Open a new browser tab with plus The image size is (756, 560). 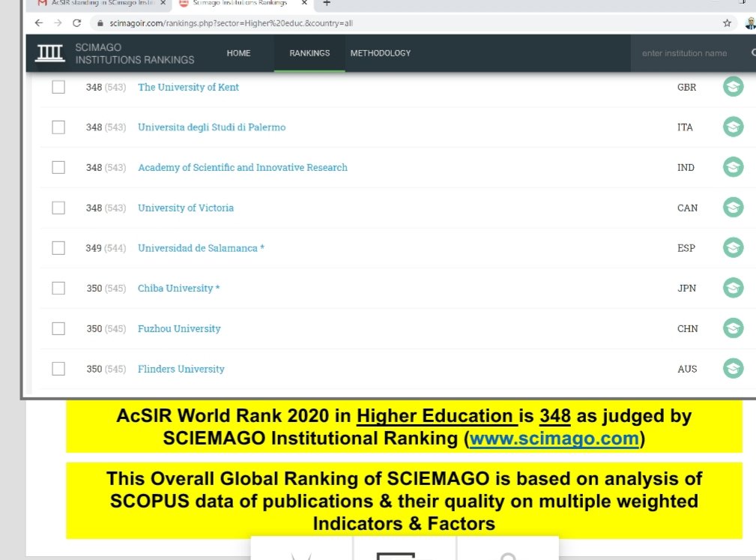[327, 3]
